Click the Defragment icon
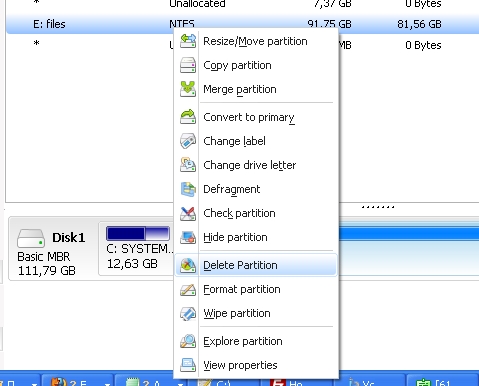The height and width of the screenshot is (386, 479). [188, 189]
